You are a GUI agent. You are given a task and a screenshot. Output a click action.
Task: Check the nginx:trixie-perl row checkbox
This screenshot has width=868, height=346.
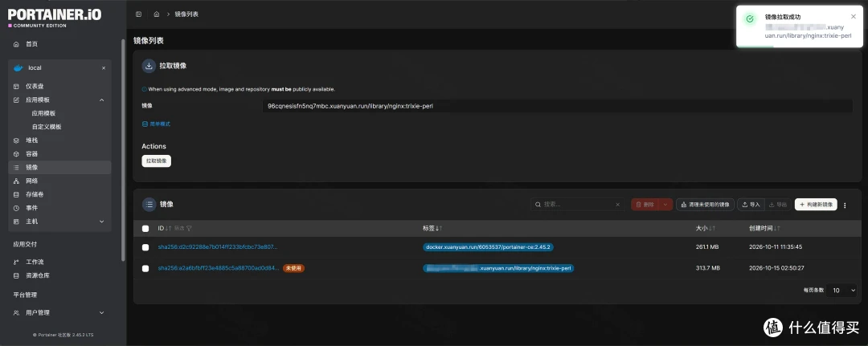[145, 269]
